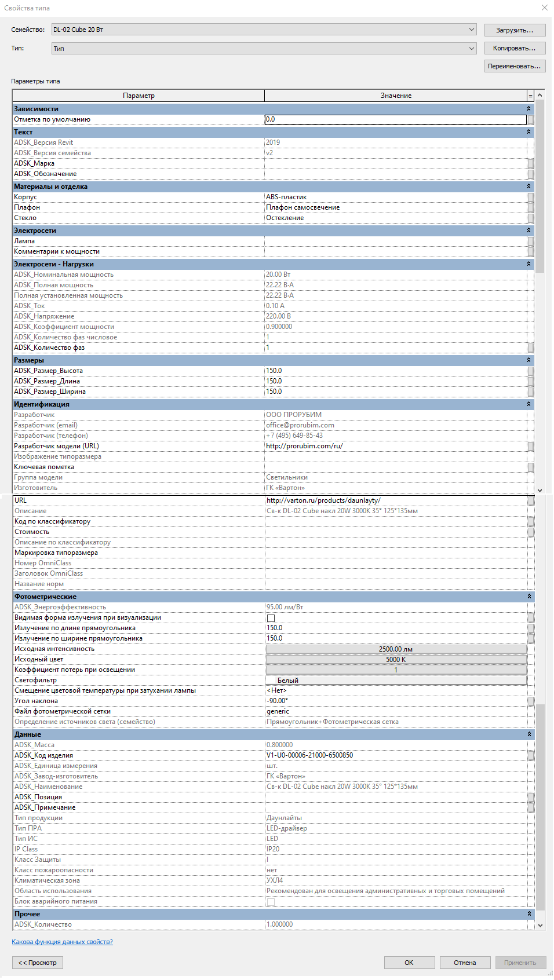554x980 pixels.
Task: Click associate-parameter button in Лампа row
Action: (x=530, y=241)
